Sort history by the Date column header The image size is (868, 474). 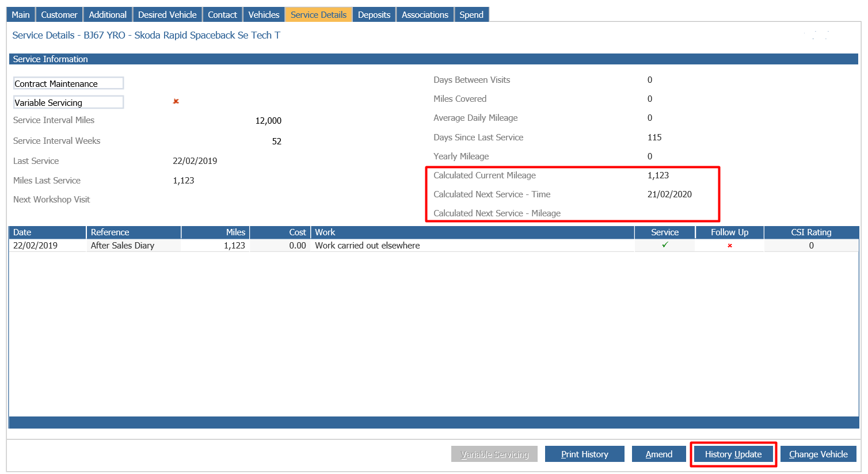(48, 232)
